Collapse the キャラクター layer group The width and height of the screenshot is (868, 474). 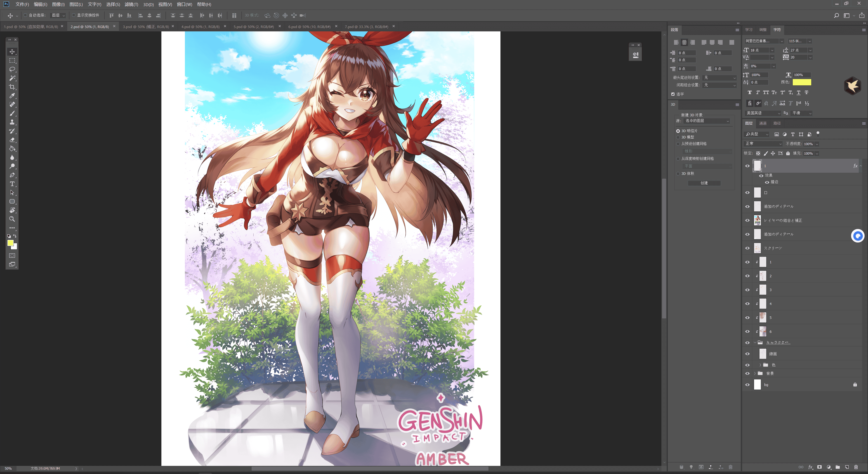[x=755, y=343]
